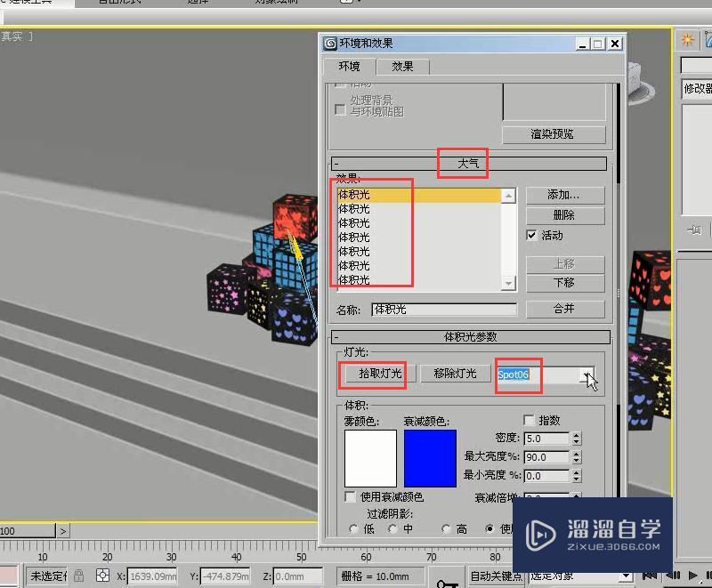Click the 未选定 selection status text

pos(48,576)
